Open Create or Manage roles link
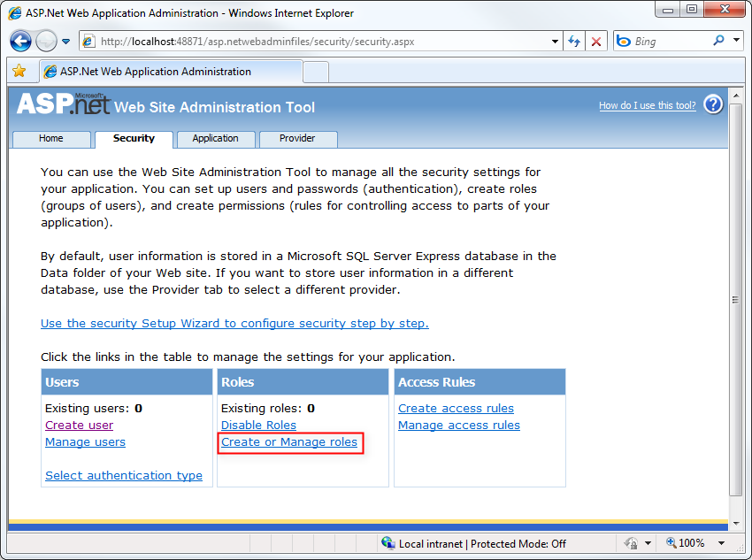 [x=289, y=442]
